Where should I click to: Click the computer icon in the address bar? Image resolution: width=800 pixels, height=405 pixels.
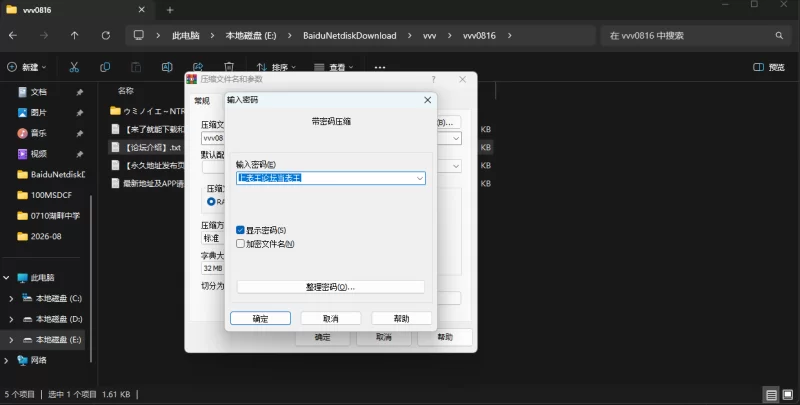(x=138, y=35)
